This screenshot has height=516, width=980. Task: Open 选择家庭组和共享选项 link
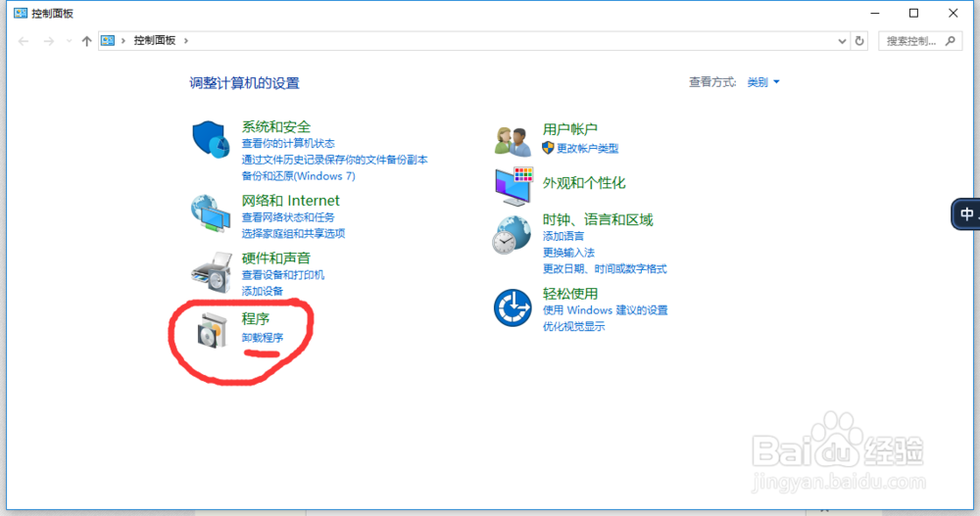click(x=293, y=234)
